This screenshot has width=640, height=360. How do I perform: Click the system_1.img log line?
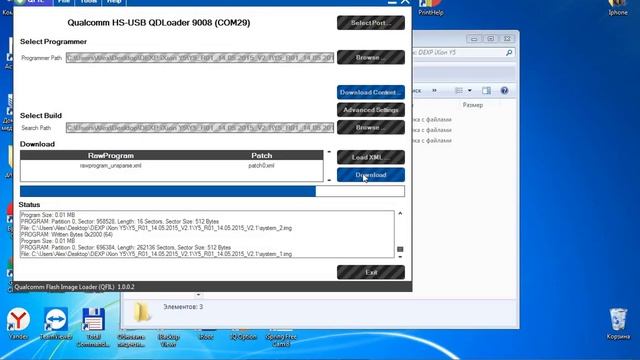click(x=156, y=254)
